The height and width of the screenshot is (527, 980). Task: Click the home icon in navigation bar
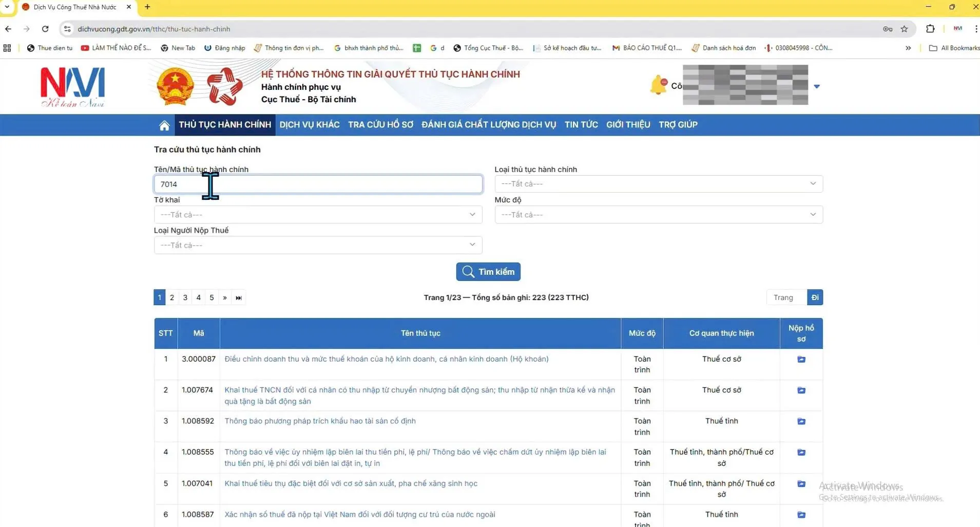tap(164, 125)
